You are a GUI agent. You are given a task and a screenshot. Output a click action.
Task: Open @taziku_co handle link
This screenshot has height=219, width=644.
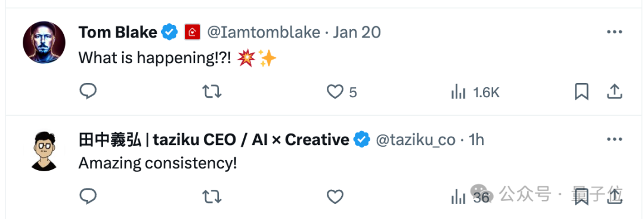tap(416, 140)
